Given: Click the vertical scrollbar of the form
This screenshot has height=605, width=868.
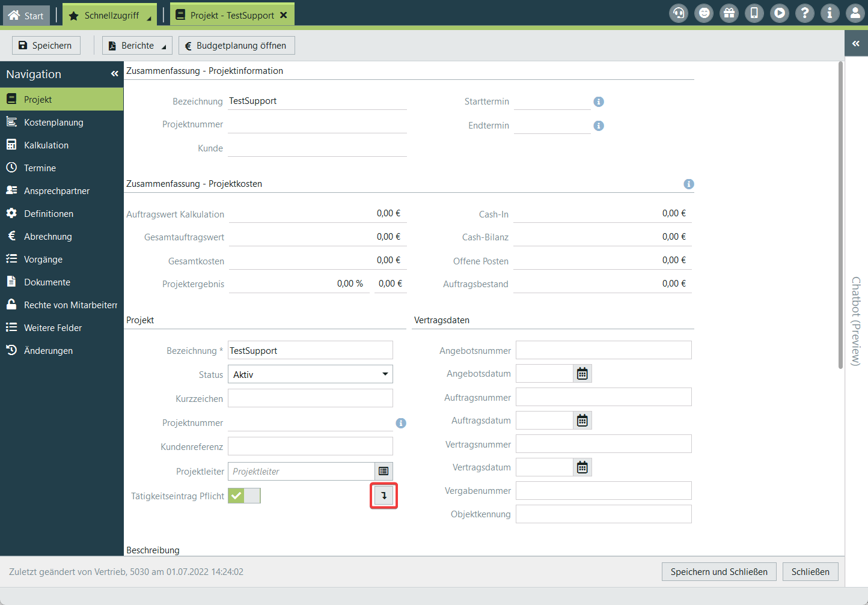Looking at the screenshot, I should [x=840, y=216].
